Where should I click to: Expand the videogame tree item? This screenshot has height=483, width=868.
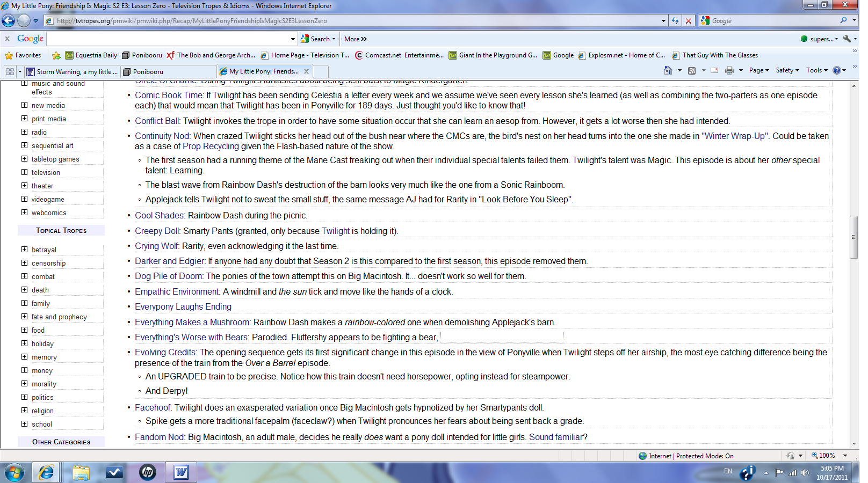coord(24,199)
